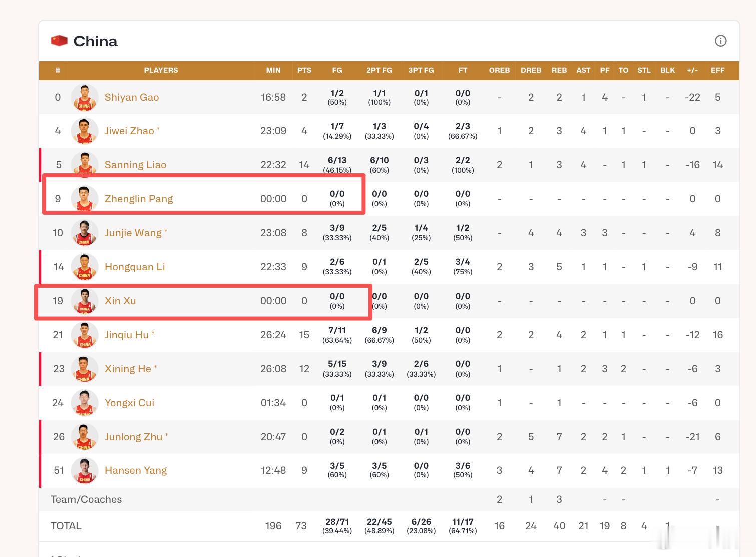Click total minutes value 196

(273, 526)
